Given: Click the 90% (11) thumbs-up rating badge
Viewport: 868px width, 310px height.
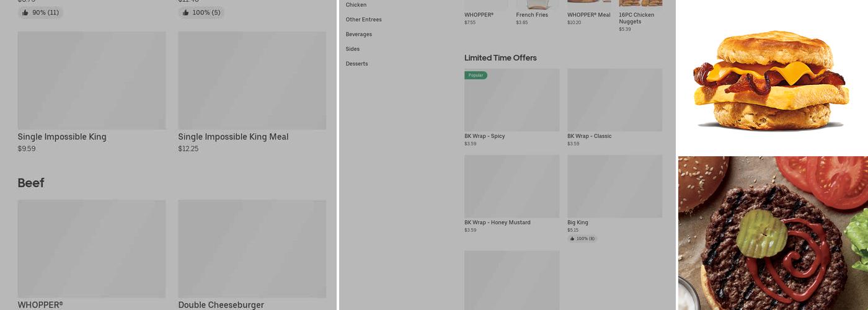Looking at the screenshot, I should pyautogui.click(x=40, y=12).
